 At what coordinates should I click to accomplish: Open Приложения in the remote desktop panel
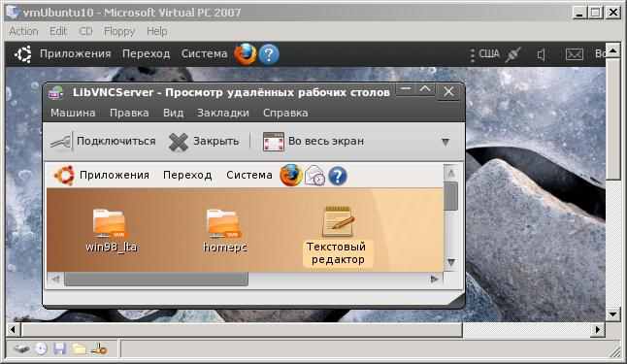pos(115,175)
